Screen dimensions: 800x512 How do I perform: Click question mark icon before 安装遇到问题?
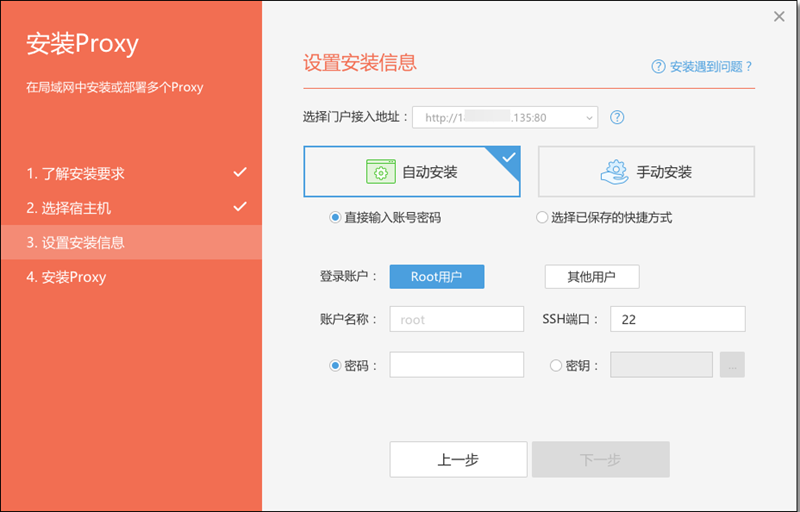pyautogui.click(x=658, y=67)
